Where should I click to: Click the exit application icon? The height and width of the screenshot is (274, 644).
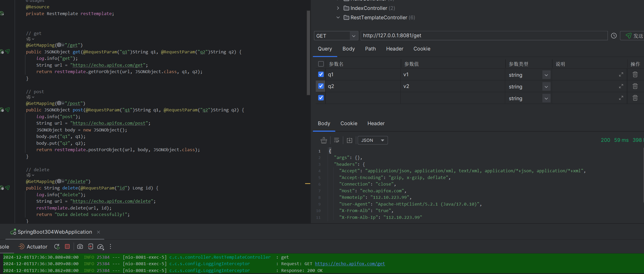tap(90, 246)
